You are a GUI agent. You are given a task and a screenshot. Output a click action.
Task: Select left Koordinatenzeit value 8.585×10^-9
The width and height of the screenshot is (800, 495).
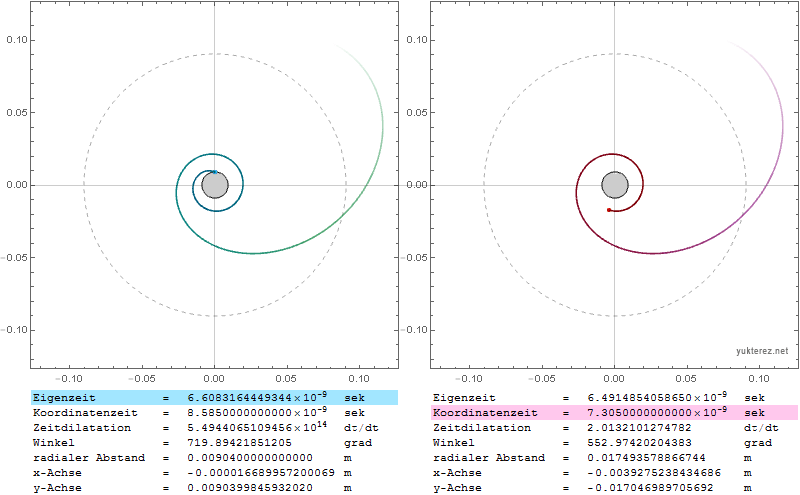[x=251, y=412]
